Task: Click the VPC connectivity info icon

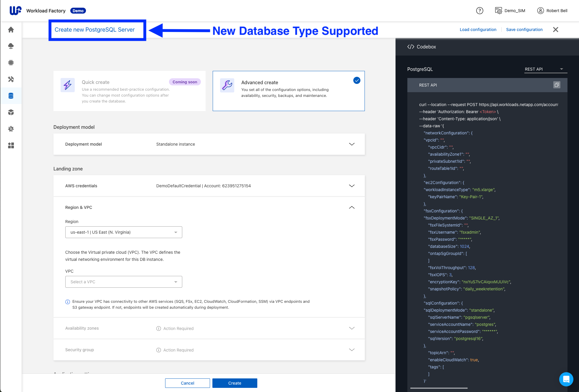Action: click(68, 302)
